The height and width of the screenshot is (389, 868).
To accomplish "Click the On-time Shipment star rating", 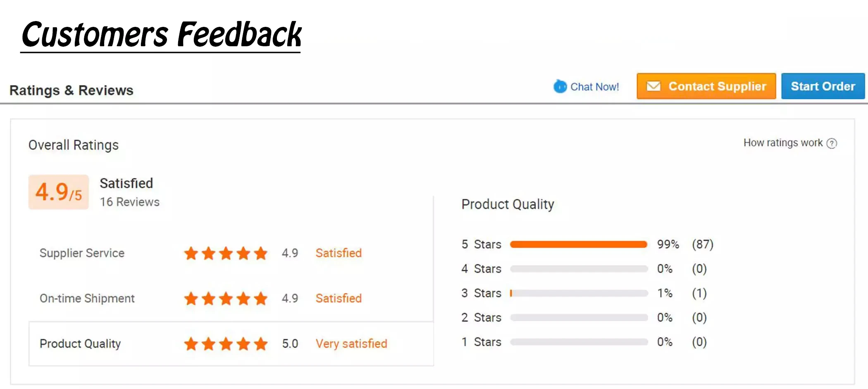I will point(226,298).
